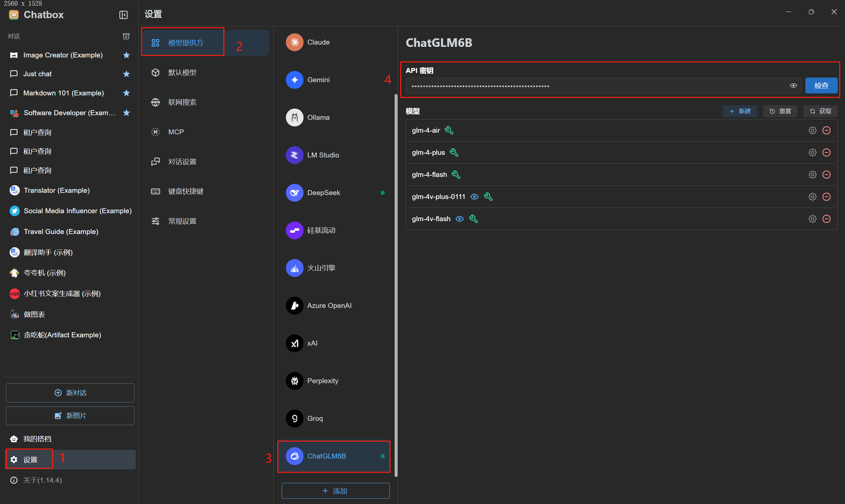Open the Ollama provider settings
Viewport: 845px width, 504px height.
318,117
